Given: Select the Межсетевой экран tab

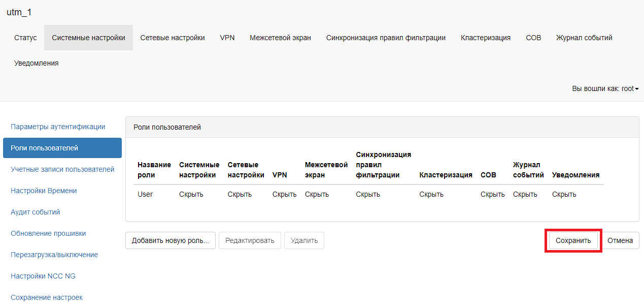Looking at the screenshot, I should [x=280, y=38].
